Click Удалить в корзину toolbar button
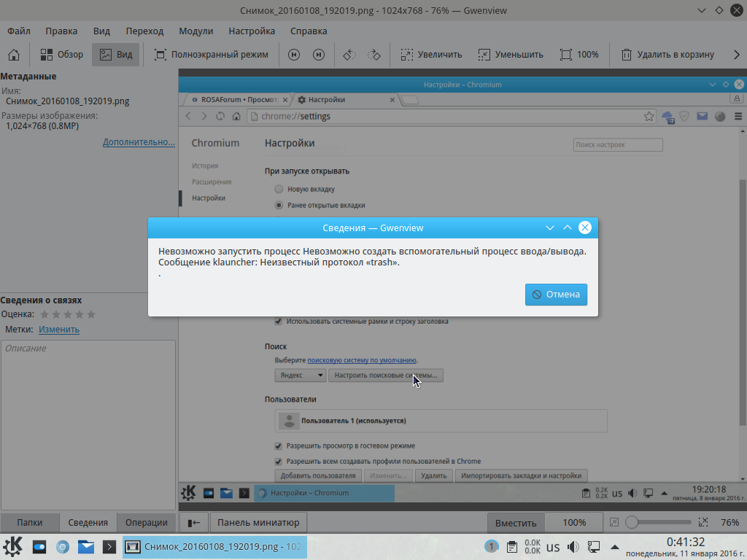Screen dimensions: 747x560 coord(667,55)
